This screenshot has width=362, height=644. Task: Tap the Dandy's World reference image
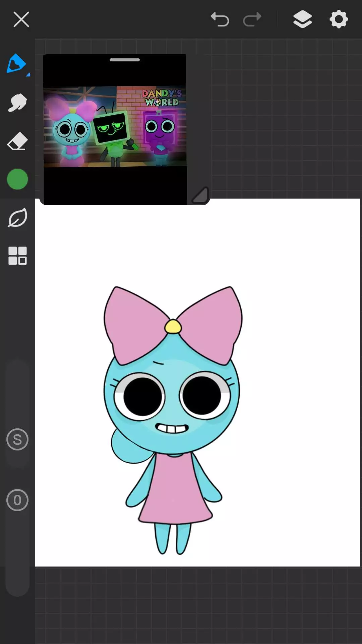point(115,126)
